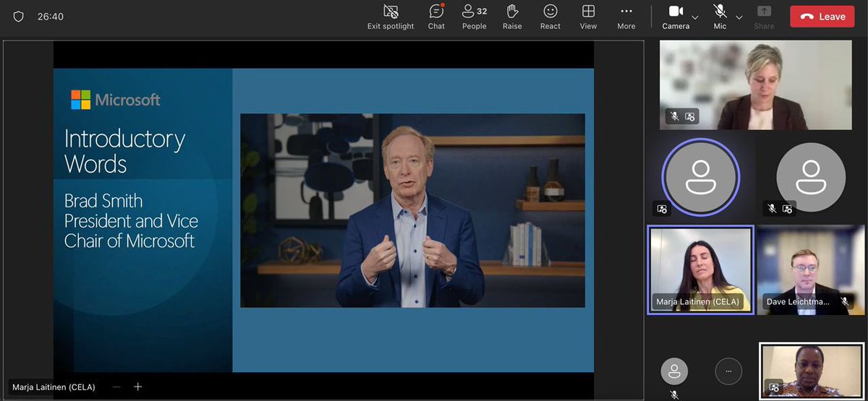The width and height of the screenshot is (868, 401).
Task: Select the top blonde woman video tile
Action: [755, 85]
